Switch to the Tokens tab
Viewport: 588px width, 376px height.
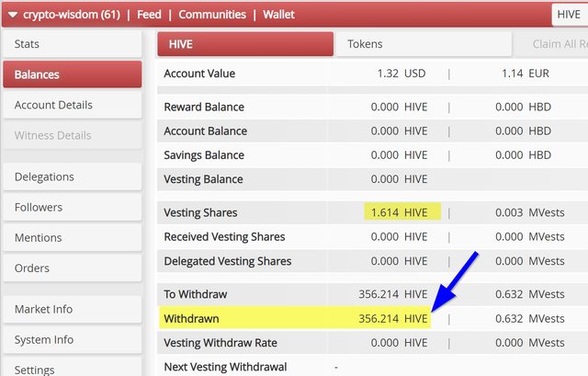pyautogui.click(x=424, y=44)
